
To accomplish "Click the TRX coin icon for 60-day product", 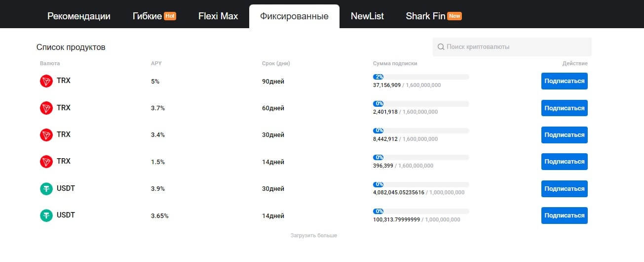I will pos(46,108).
